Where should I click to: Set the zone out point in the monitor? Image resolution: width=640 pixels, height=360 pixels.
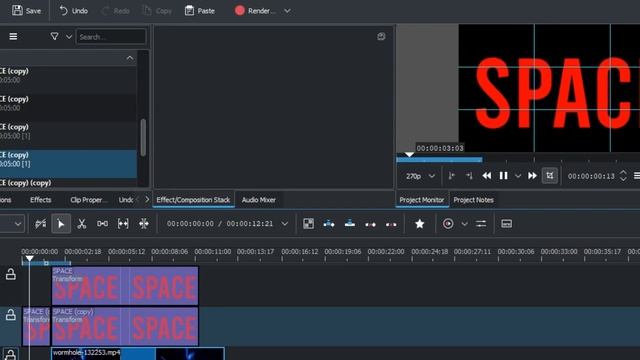469,176
